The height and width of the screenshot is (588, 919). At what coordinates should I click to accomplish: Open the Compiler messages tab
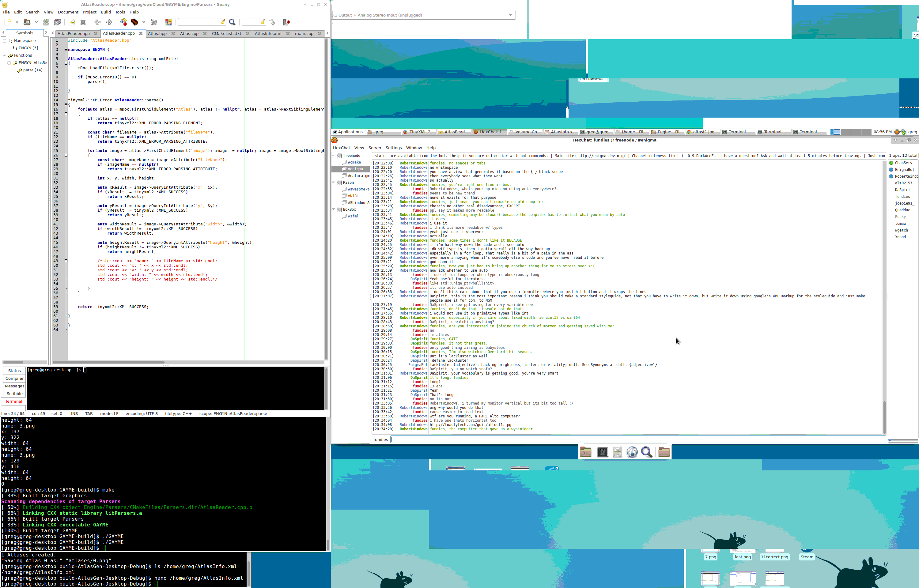(14, 379)
